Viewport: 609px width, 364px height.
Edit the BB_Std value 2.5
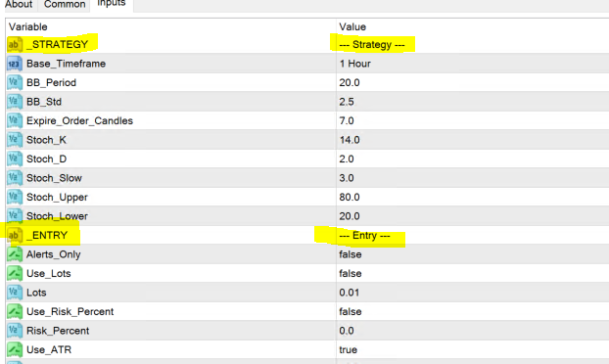pos(472,102)
